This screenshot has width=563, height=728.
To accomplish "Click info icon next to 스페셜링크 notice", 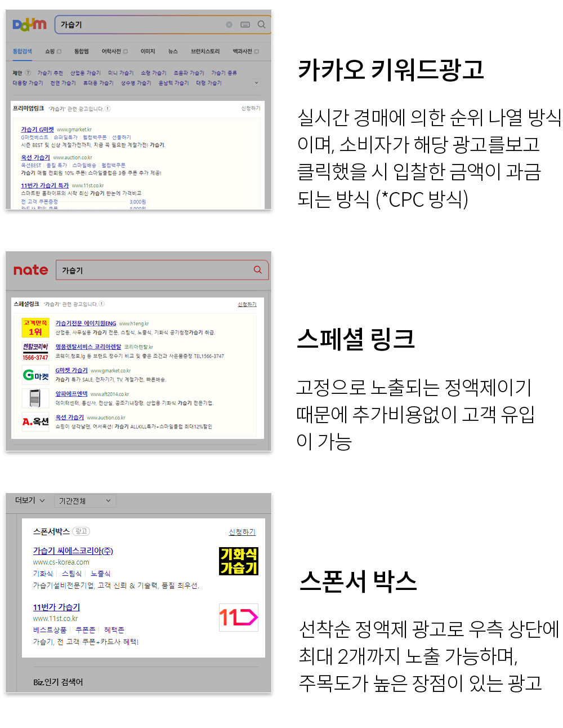I will (x=101, y=304).
